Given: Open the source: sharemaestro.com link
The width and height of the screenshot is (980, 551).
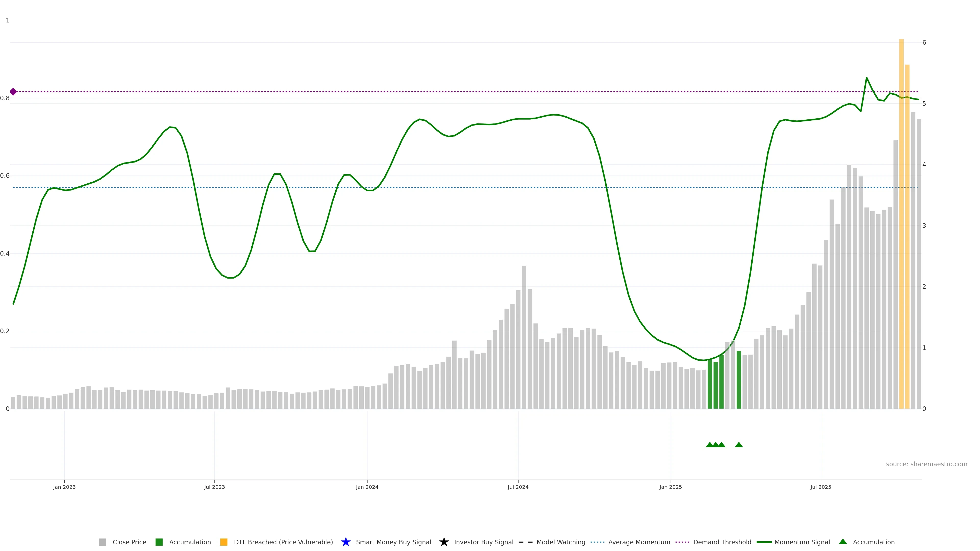Looking at the screenshot, I should 926,464.
